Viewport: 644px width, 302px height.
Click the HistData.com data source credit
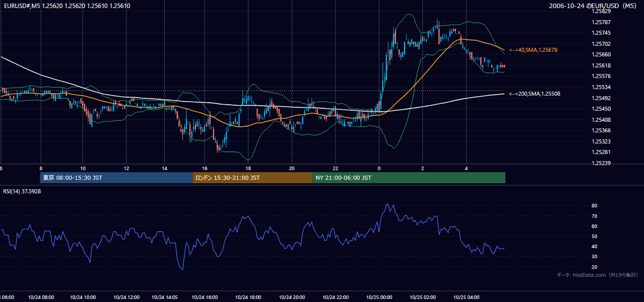click(598, 275)
